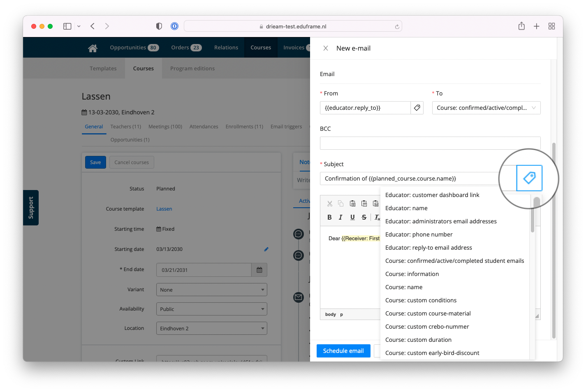Open the Meetings (100) tab
This screenshot has height=392, width=586.
click(165, 127)
